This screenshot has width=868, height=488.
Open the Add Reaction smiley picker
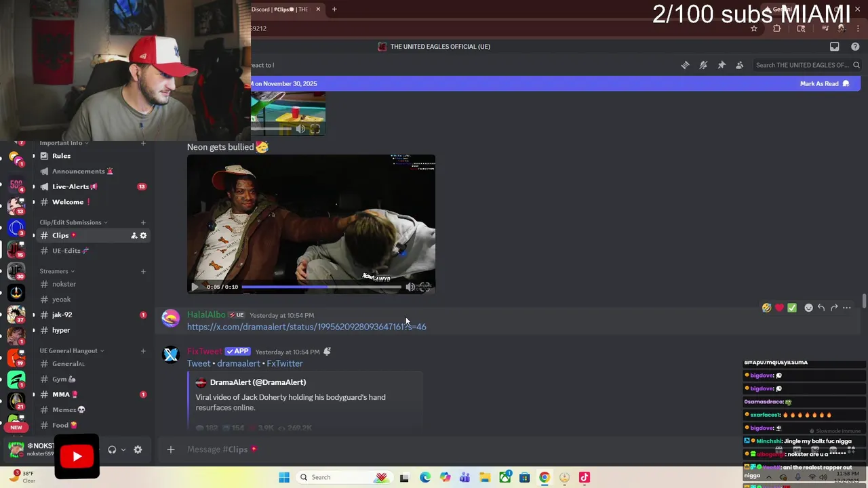point(808,308)
